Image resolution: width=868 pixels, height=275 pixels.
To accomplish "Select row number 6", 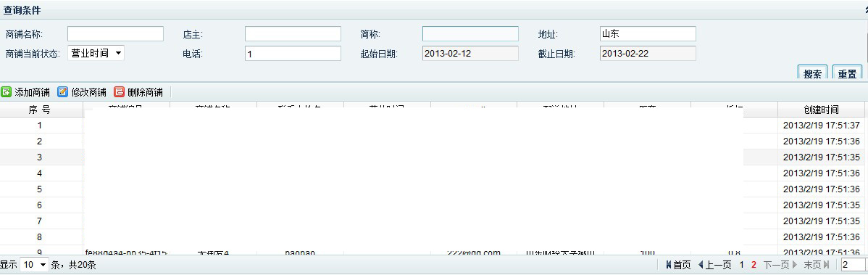I will [x=39, y=205].
